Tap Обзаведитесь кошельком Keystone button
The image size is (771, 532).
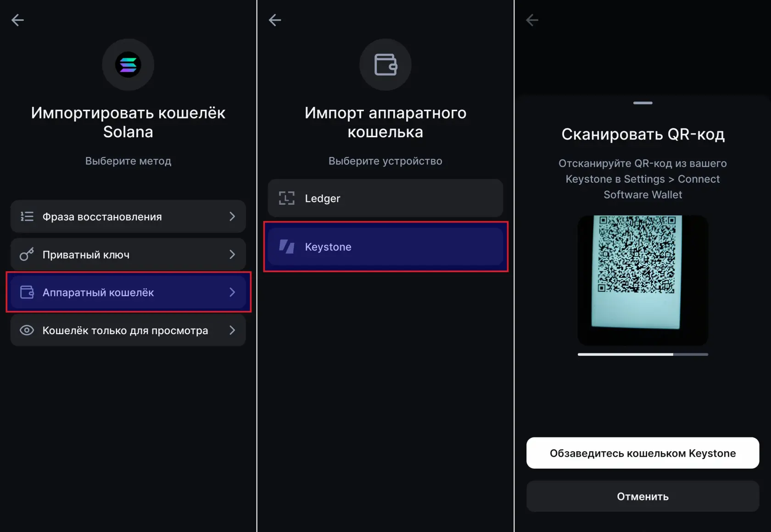tap(642, 453)
